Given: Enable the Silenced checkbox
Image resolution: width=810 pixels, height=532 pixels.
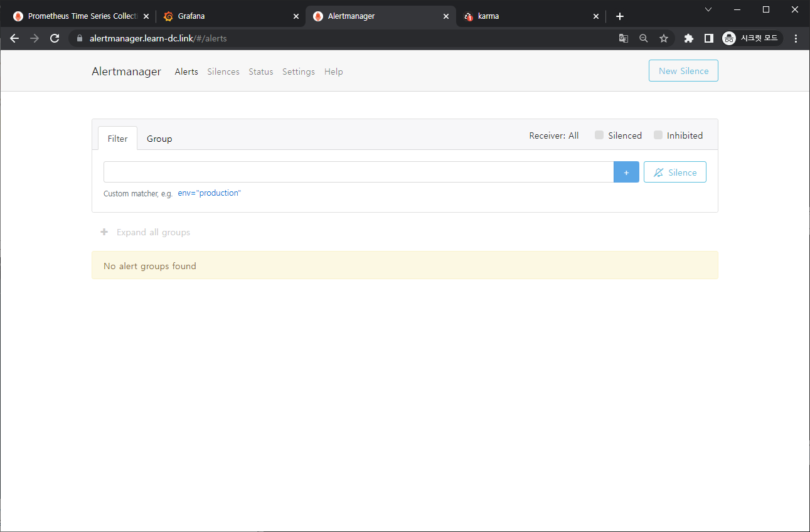Looking at the screenshot, I should [x=599, y=136].
